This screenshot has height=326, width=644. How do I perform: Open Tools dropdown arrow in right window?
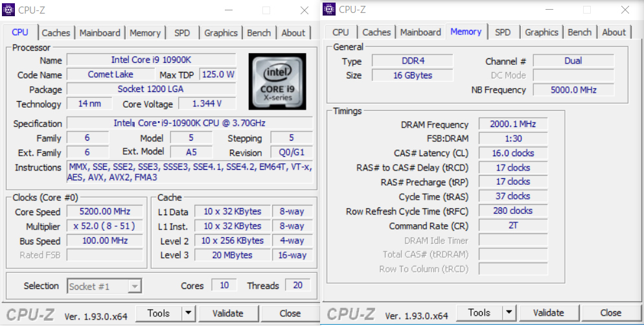[x=509, y=313]
